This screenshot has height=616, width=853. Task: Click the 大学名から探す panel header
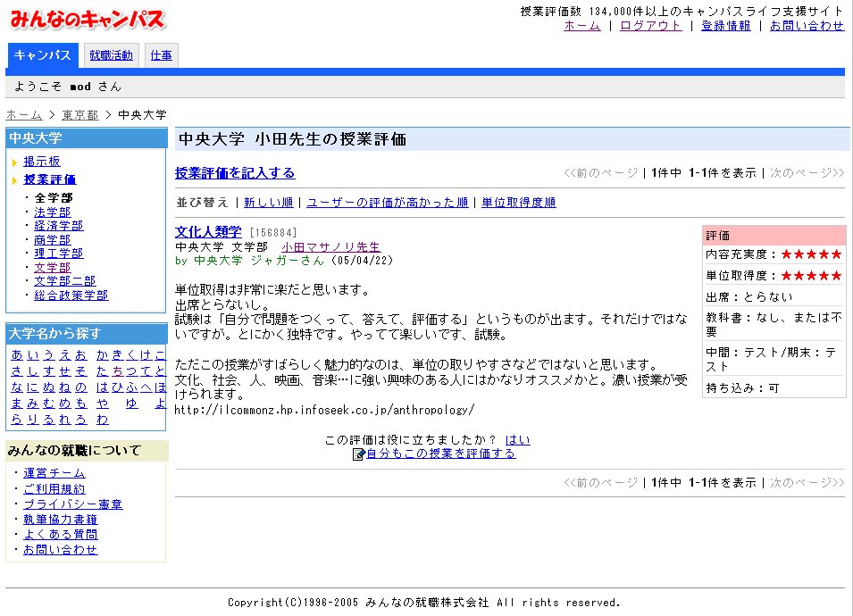point(86,333)
